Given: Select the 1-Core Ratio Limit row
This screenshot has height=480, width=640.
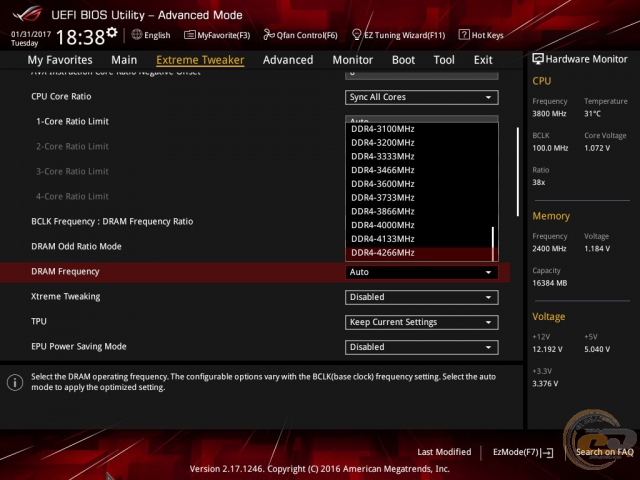Looking at the screenshot, I should click(x=72, y=122).
